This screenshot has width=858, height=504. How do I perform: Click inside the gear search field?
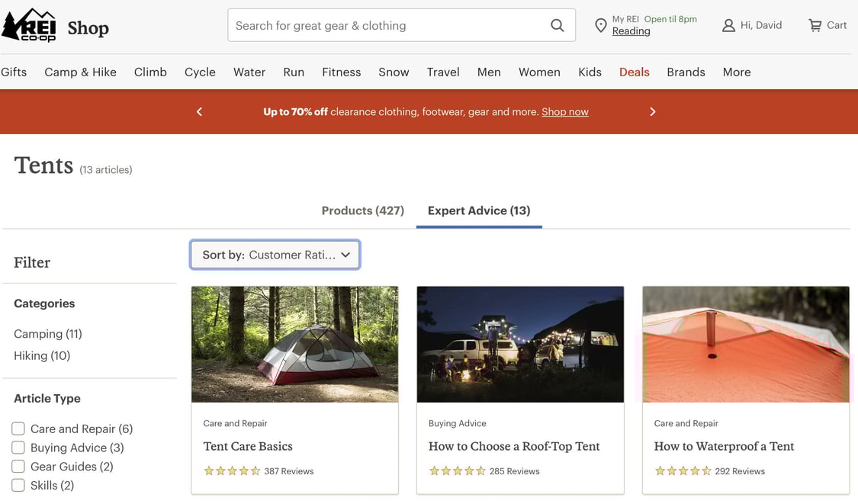click(381, 24)
